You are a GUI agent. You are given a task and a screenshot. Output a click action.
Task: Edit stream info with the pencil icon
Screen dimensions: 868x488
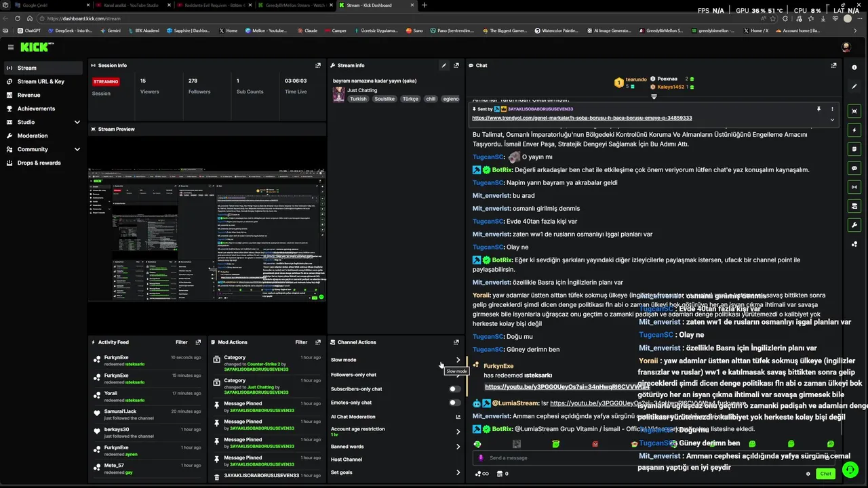444,66
